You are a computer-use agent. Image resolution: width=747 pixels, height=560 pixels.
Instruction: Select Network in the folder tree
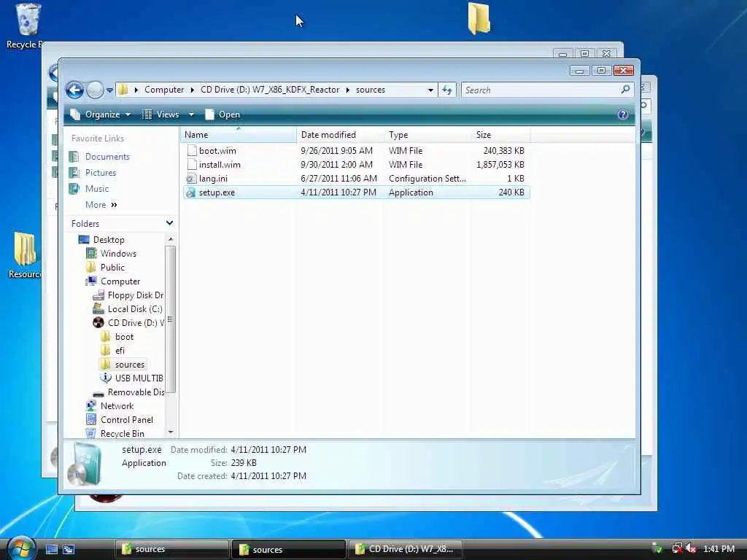[117, 405]
